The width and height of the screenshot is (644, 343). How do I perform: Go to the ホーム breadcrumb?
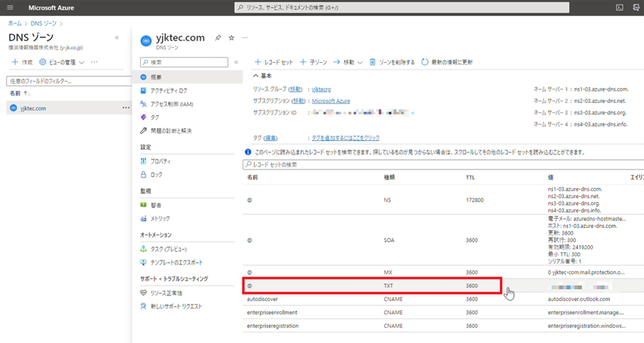tap(15, 23)
